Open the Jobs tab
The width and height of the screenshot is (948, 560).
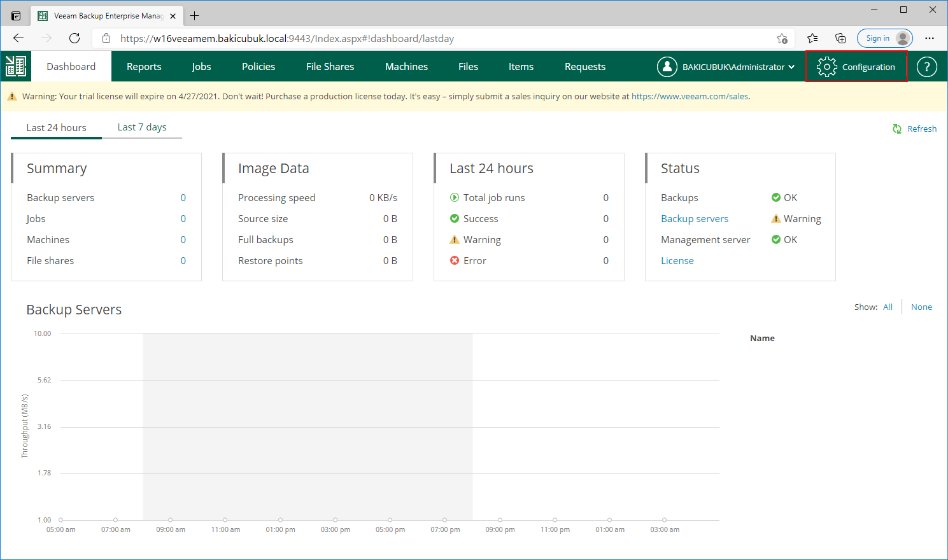(x=201, y=66)
